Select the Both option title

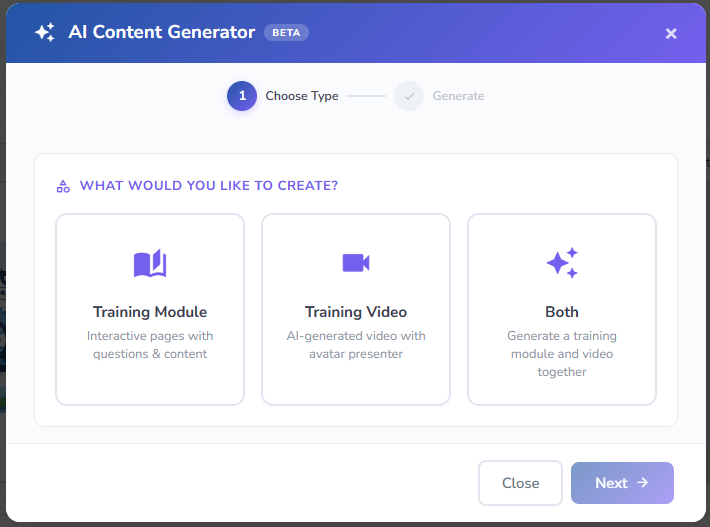point(562,312)
